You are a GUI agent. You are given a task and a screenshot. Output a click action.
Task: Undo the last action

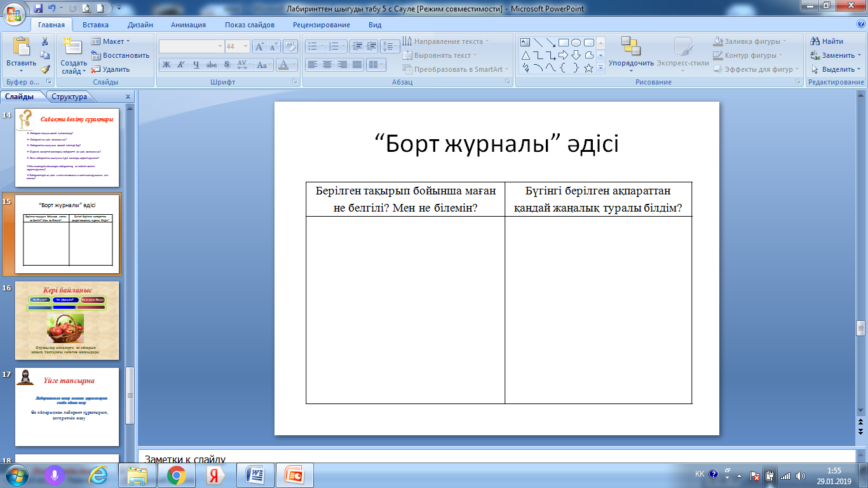tap(53, 9)
